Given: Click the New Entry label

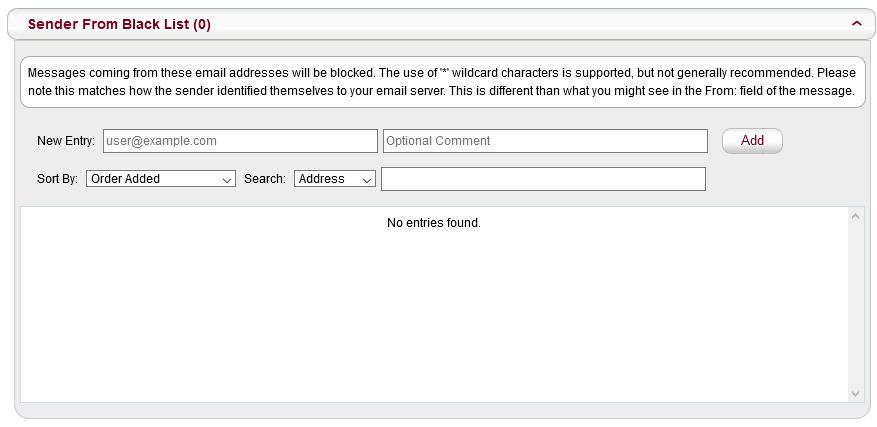Looking at the screenshot, I should (x=66, y=141).
